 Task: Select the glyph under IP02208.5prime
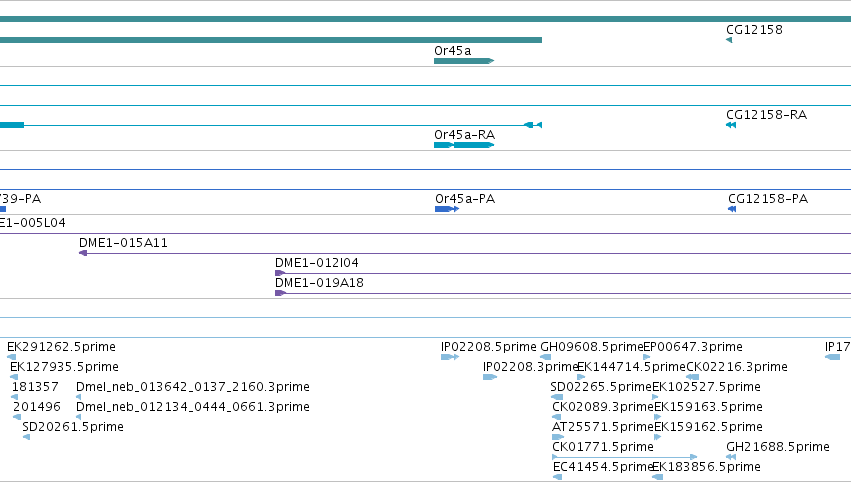[450, 357]
